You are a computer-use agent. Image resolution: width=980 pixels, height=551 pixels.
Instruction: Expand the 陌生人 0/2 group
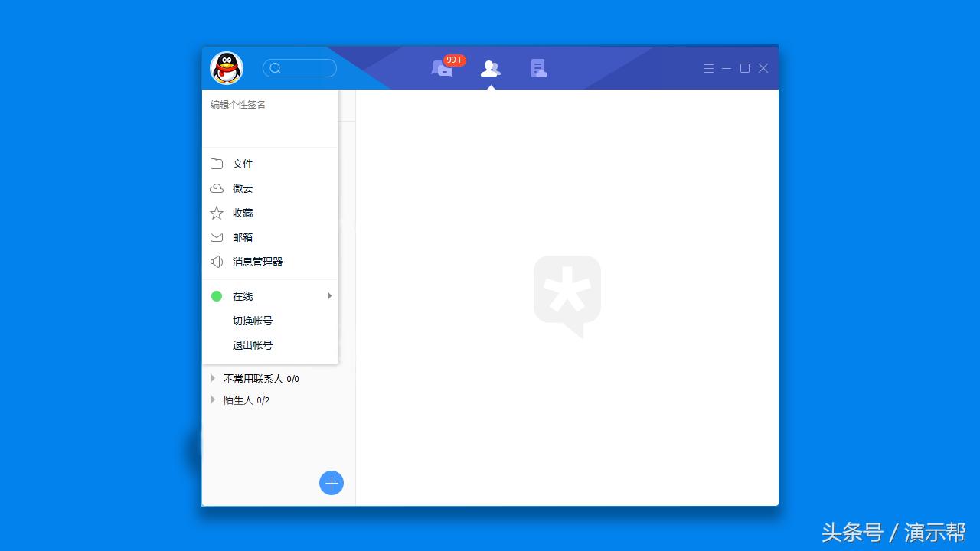(212, 399)
